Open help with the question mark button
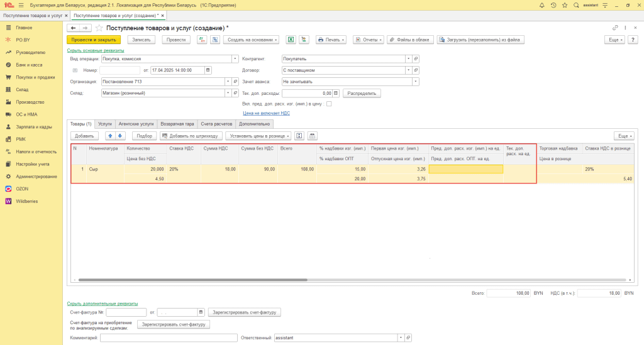 coord(633,40)
